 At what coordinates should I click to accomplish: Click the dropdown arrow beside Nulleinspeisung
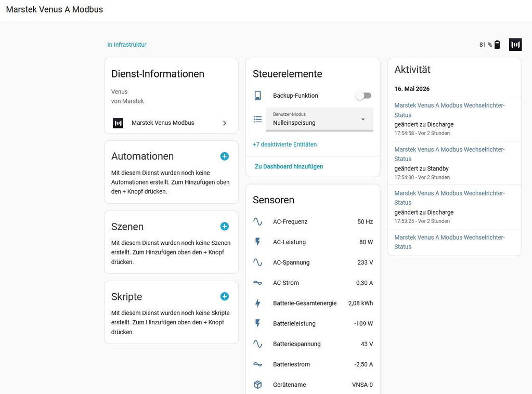coord(362,120)
